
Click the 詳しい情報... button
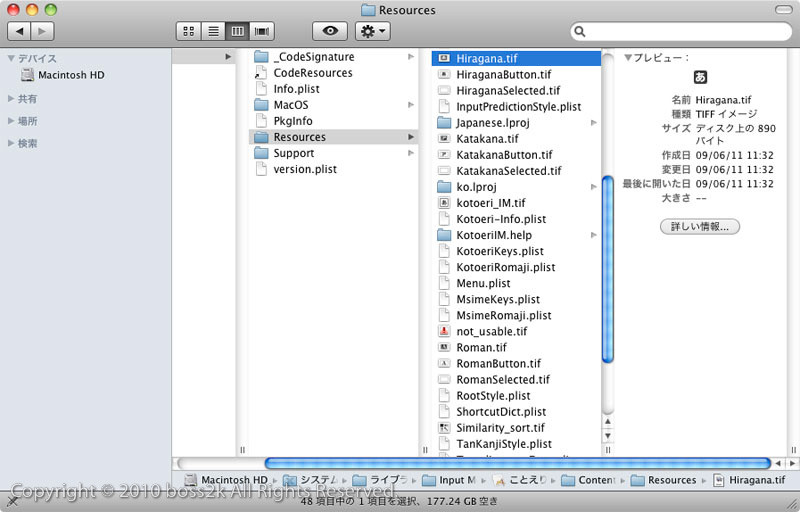click(699, 226)
